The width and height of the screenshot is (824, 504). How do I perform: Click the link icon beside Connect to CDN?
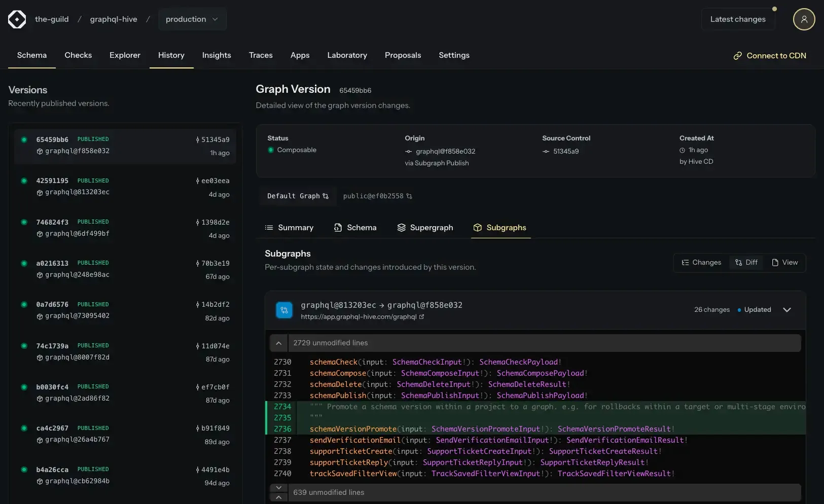(738, 56)
